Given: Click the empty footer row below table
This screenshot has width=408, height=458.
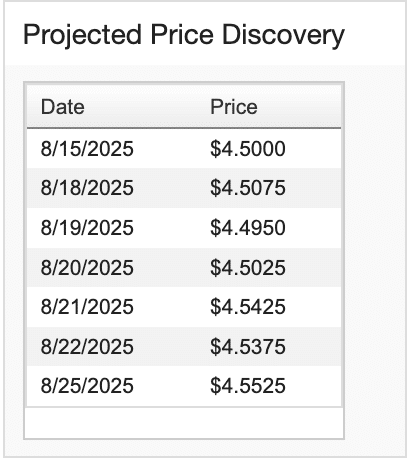Looking at the screenshot, I should (184, 422).
